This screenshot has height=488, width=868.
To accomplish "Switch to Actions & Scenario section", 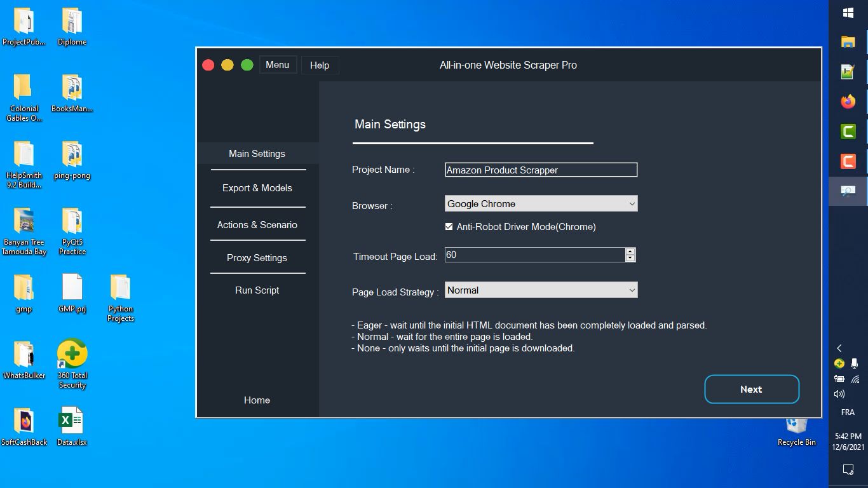I will (257, 225).
